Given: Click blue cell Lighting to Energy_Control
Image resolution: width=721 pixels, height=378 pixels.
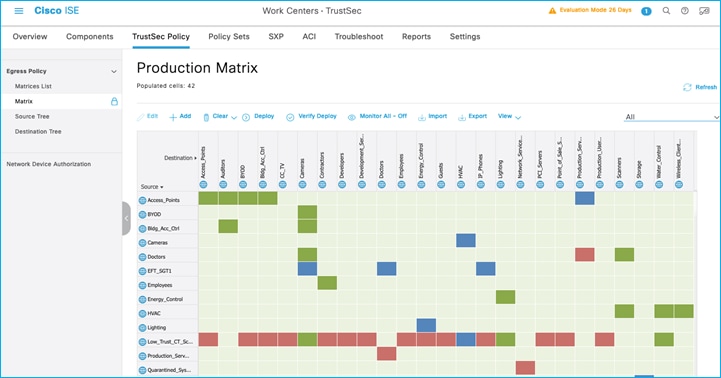Looking at the screenshot, I should pos(426,326).
